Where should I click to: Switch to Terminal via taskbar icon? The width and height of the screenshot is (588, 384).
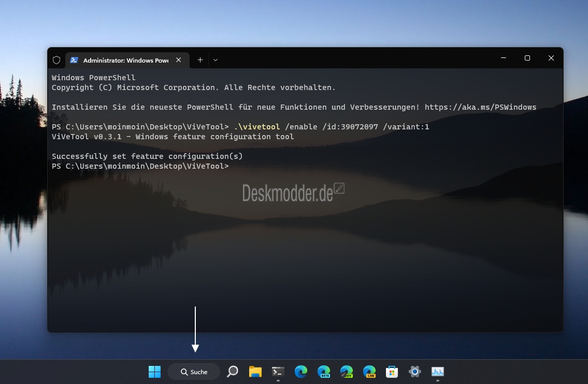click(278, 372)
